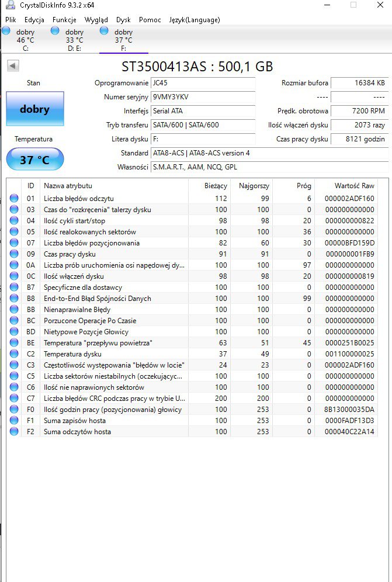
Task: Click status orb for attribute 05 reallocated sectors
Action: (x=14, y=231)
